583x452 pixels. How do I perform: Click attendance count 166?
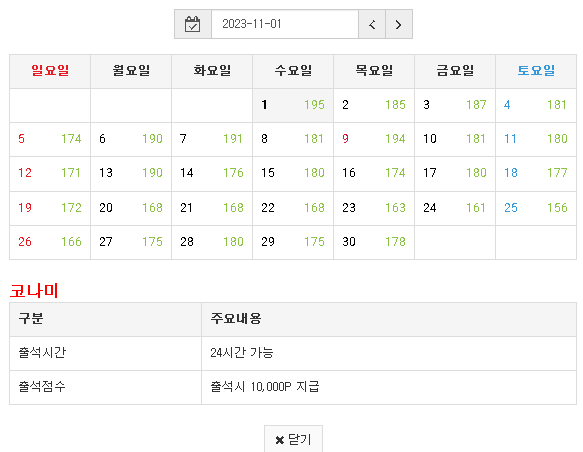(71, 242)
